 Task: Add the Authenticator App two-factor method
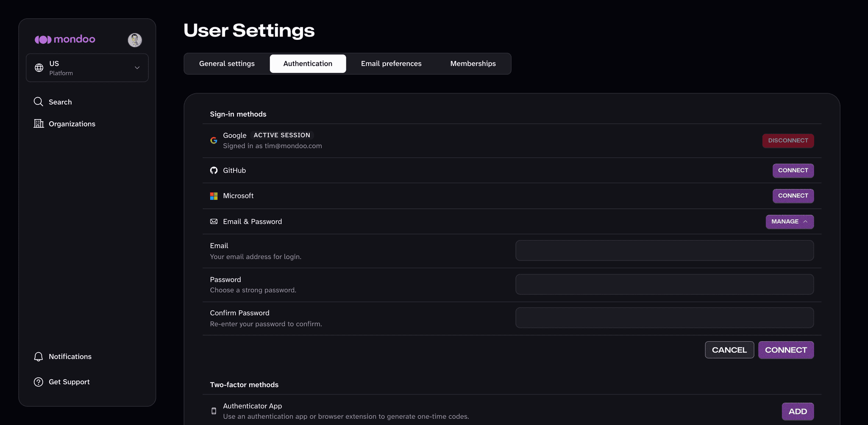click(798, 411)
